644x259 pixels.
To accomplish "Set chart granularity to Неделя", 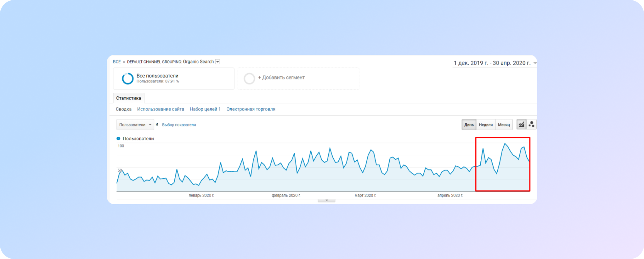I will [x=486, y=124].
